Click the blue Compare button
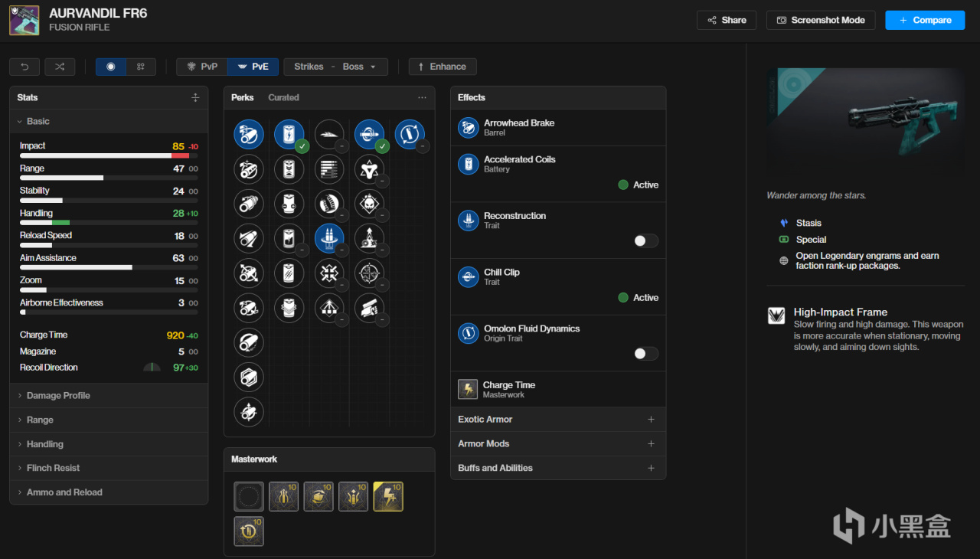Screen dimensions: 980x559 coord(925,20)
